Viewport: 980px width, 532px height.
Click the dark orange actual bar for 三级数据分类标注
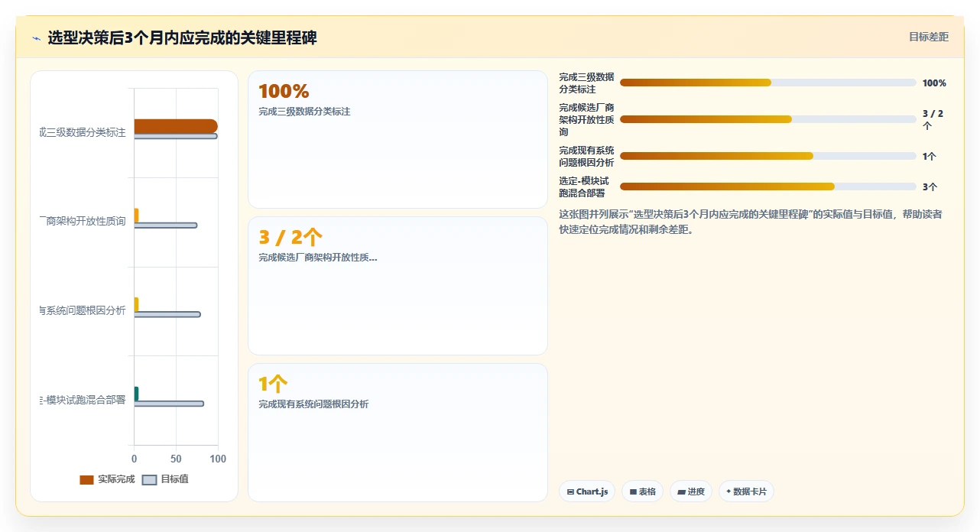(176, 126)
